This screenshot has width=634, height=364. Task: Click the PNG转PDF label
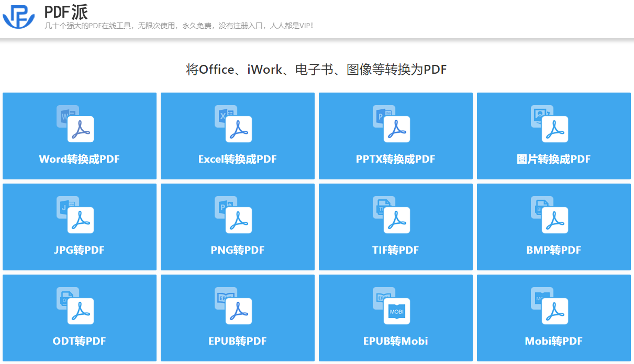tap(238, 251)
